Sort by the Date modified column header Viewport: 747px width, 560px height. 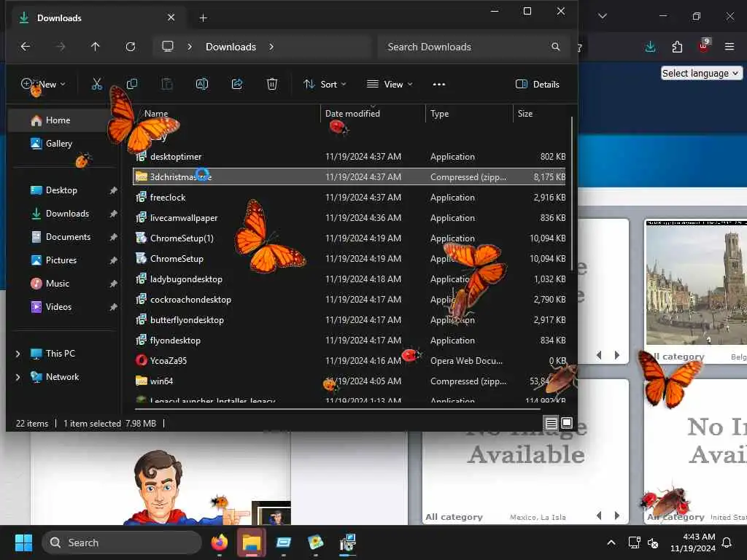pos(373,113)
